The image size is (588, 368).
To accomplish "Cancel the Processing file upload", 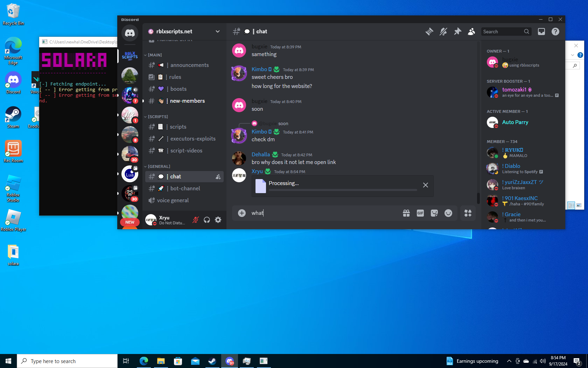I will 426,185.
